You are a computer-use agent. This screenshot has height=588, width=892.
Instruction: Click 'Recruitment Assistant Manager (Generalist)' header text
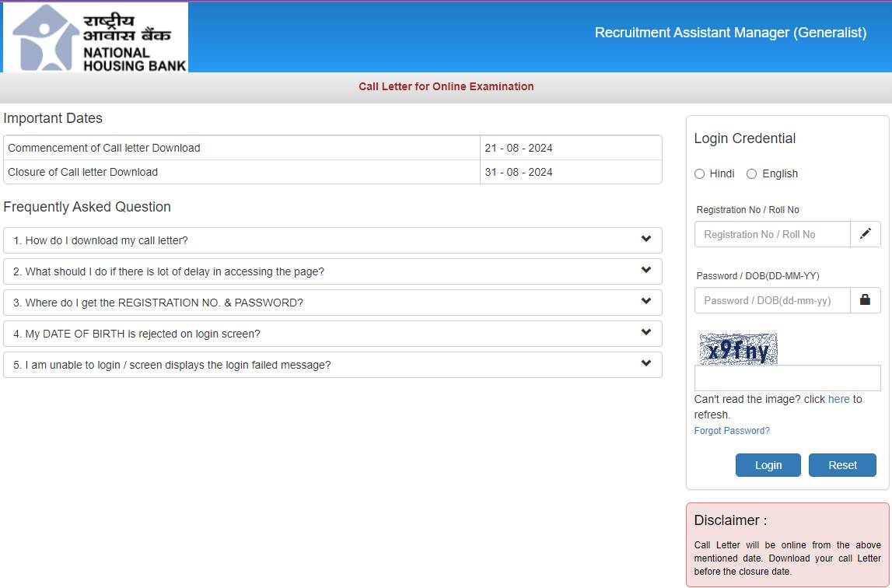pyautogui.click(x=730, y=33)
